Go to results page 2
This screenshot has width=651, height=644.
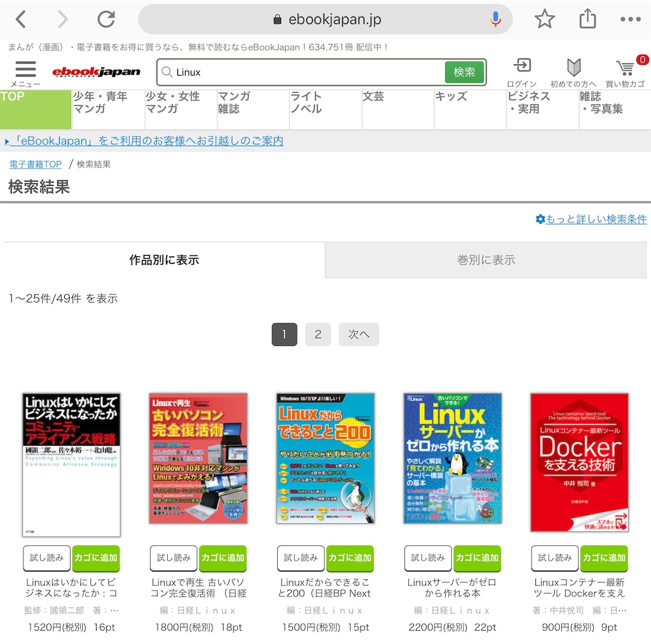(x=318, y=334)
